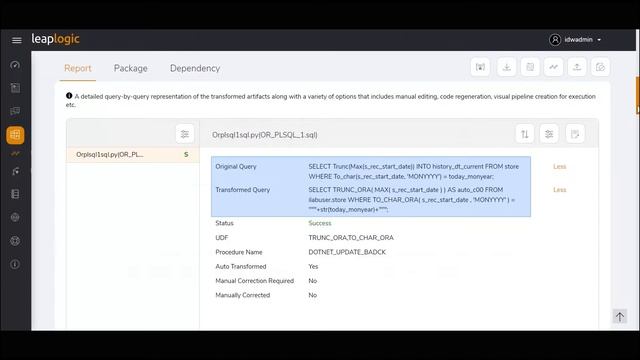
Task: Open the info circle sidebar icon
Action: (x=15, y=264)
